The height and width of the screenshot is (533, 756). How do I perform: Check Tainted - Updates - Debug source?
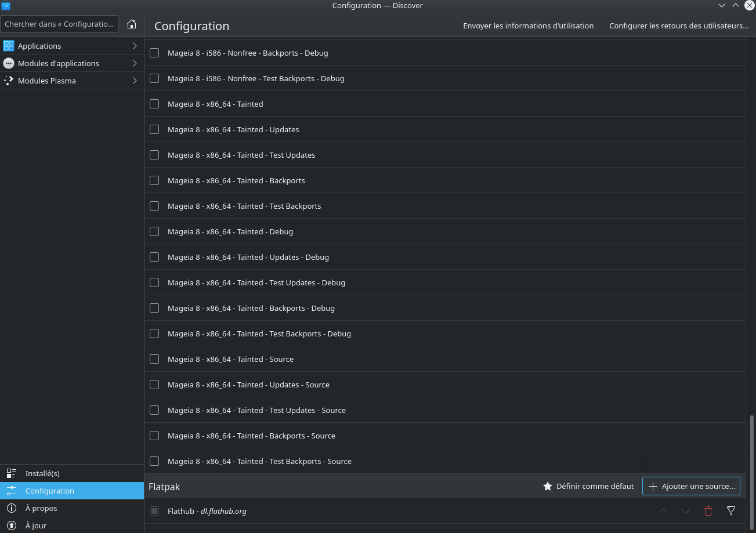click(154, 257)
